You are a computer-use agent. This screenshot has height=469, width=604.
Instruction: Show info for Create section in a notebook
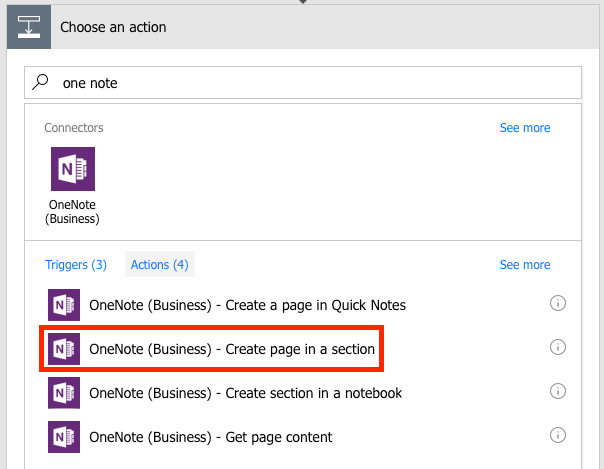pos(557,391)
